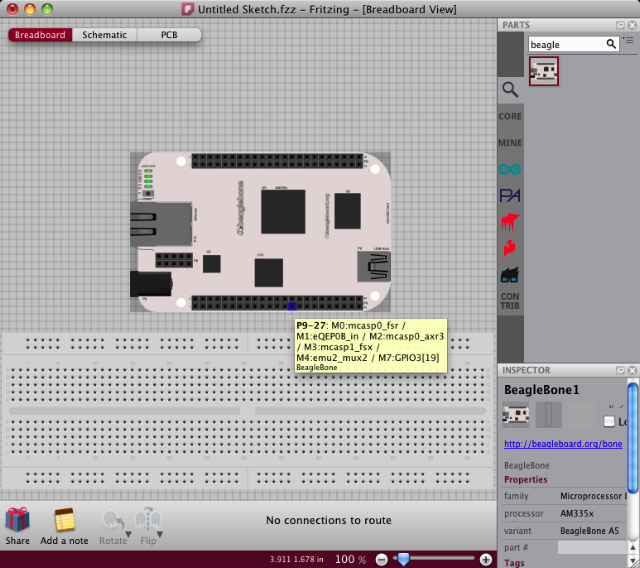
Task: Open the beagleboard.org/bone link
Action: (x=563, y=444)
